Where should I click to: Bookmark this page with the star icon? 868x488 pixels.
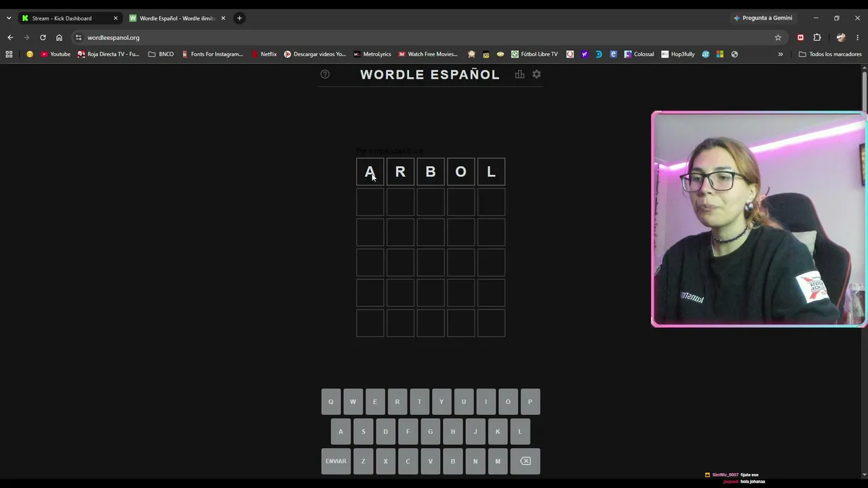pos(778,37)
